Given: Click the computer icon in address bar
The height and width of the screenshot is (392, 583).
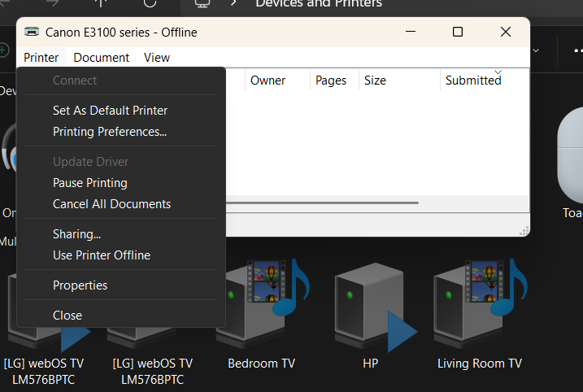Looking at the screenshot, I should 202,3.
